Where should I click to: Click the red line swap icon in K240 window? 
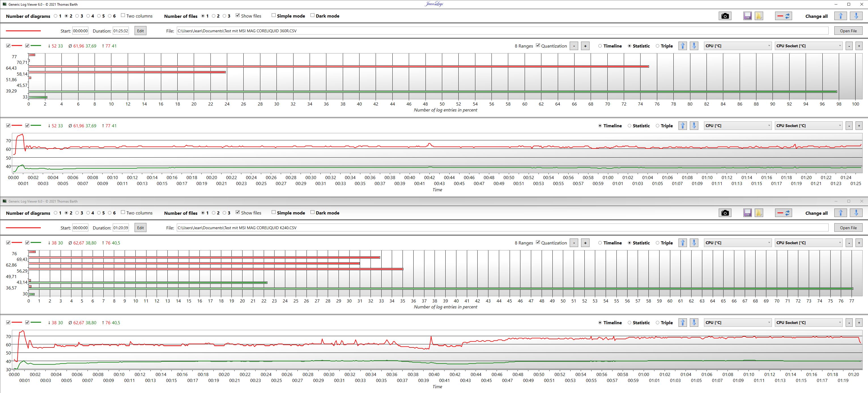click(x=783, y=213)
